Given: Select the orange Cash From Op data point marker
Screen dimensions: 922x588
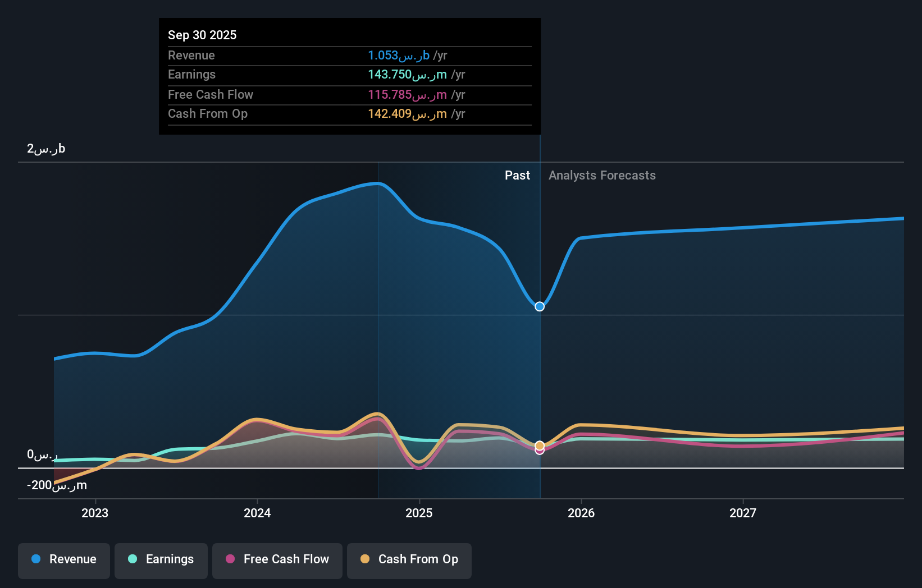Looking at the screenshot, I should coord(540,445).
